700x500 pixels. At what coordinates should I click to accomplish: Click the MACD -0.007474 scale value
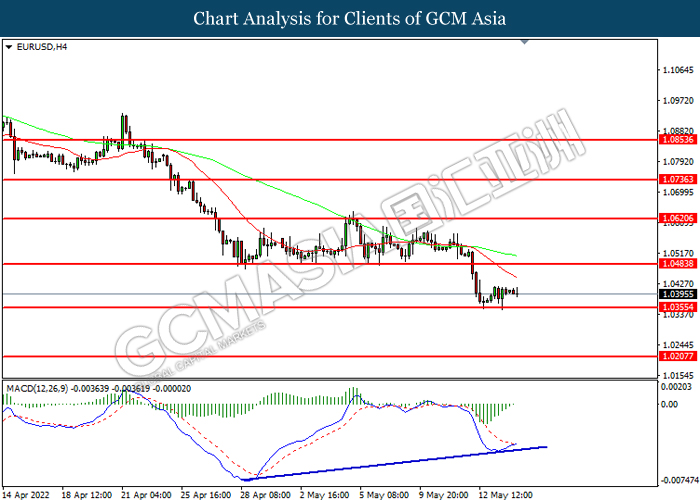[679, 480]
